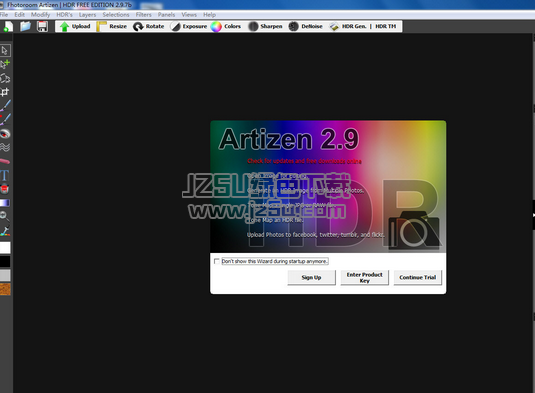Screen dimensions: 535x393
Task: Tick Don't show this Wizard checkbox
Action: coord(216,261)
